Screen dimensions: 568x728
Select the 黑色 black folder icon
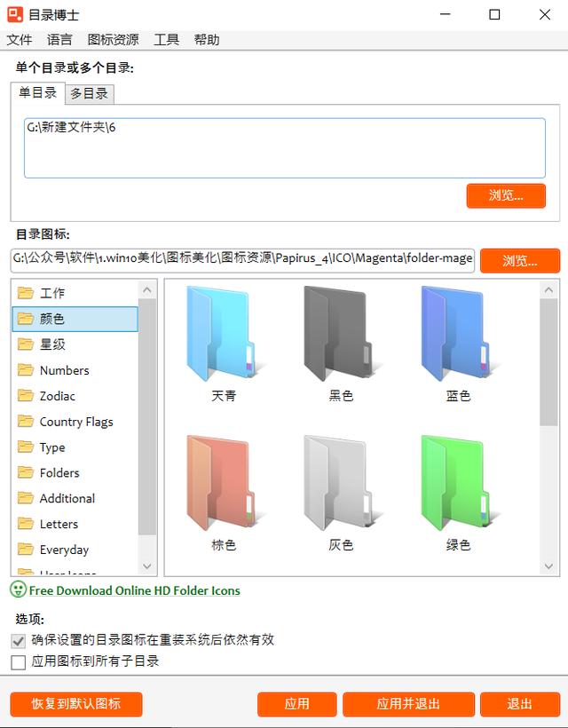tap(341, 335)
